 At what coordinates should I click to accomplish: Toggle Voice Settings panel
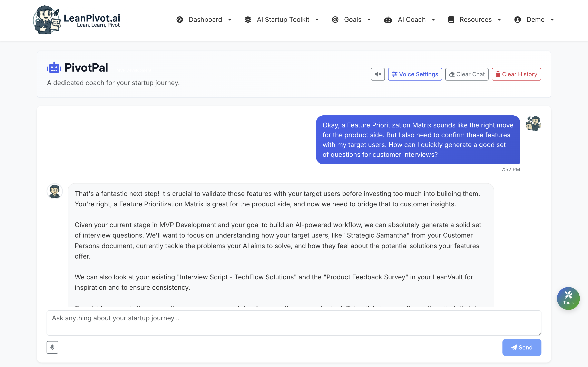click(415, 74)
